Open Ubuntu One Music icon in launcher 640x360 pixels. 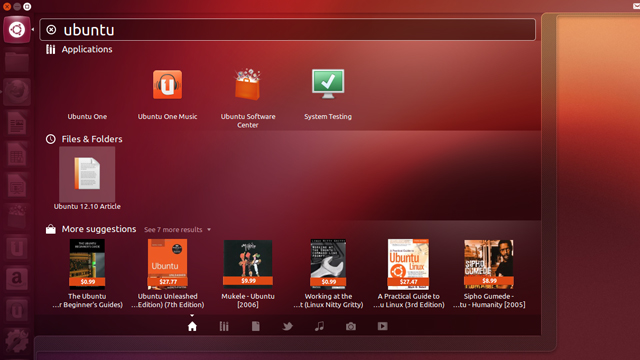coord(17,310)
